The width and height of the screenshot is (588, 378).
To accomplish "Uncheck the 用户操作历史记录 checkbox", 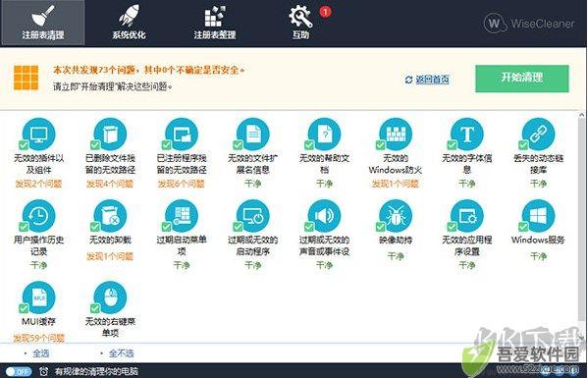I will coord(24,227).
